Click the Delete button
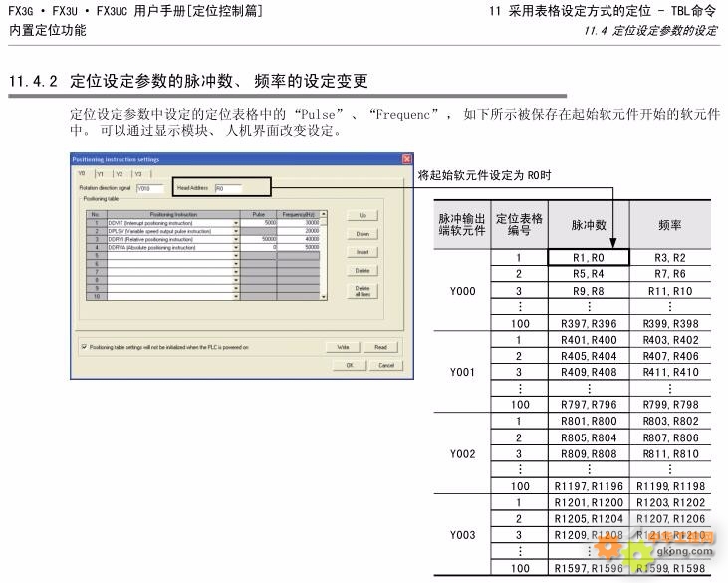The image size is (728, 583). [x=363, y=271]
